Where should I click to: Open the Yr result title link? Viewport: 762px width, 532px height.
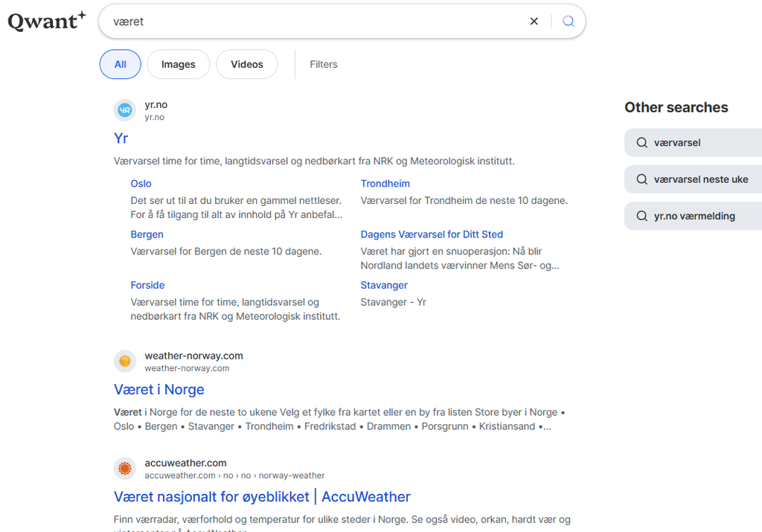(x=121, y=138)
